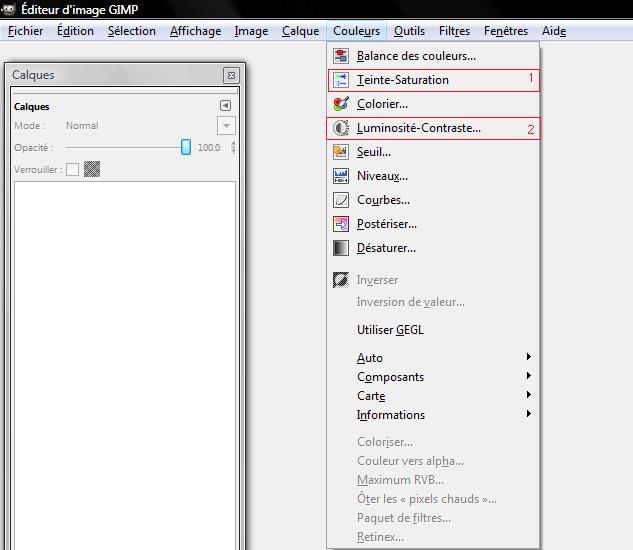Click the Inverser menu entry
Viewport: 633px width, 550px height.
tap(433, 280)
